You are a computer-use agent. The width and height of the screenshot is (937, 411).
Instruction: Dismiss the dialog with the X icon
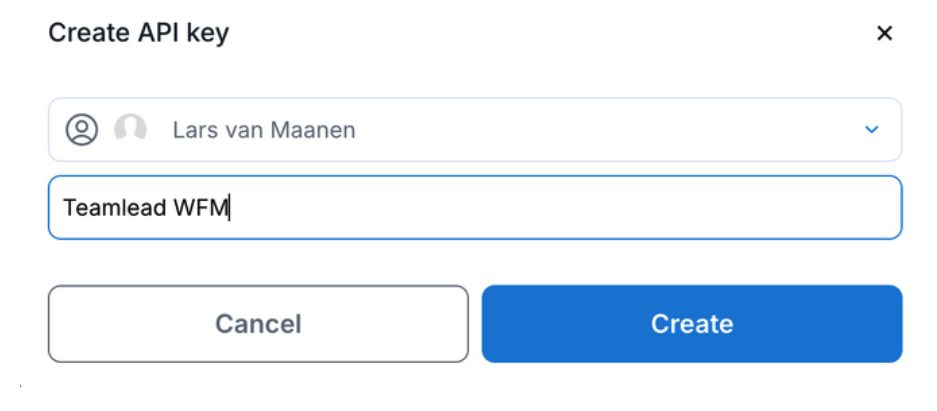(884, 33)
